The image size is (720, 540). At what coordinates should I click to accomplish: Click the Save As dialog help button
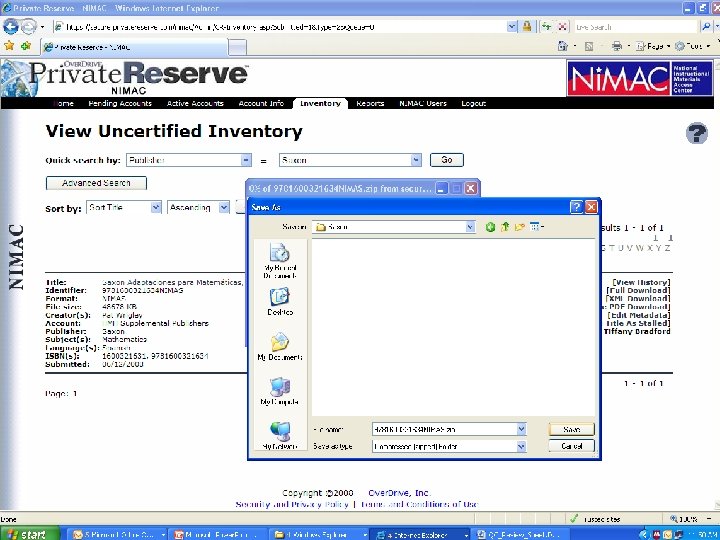tap(576, 207)
